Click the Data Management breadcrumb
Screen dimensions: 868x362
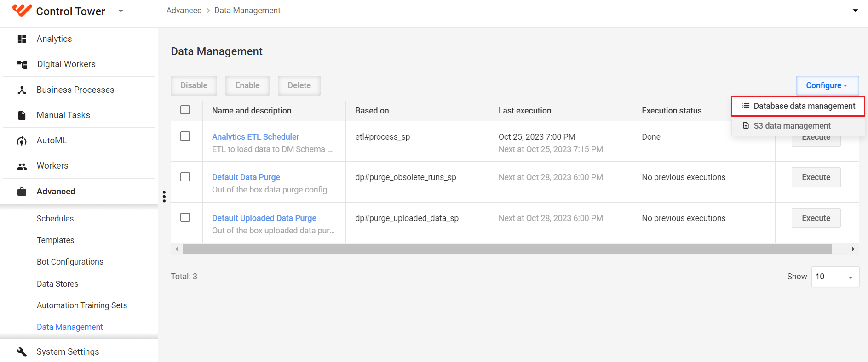247,11
